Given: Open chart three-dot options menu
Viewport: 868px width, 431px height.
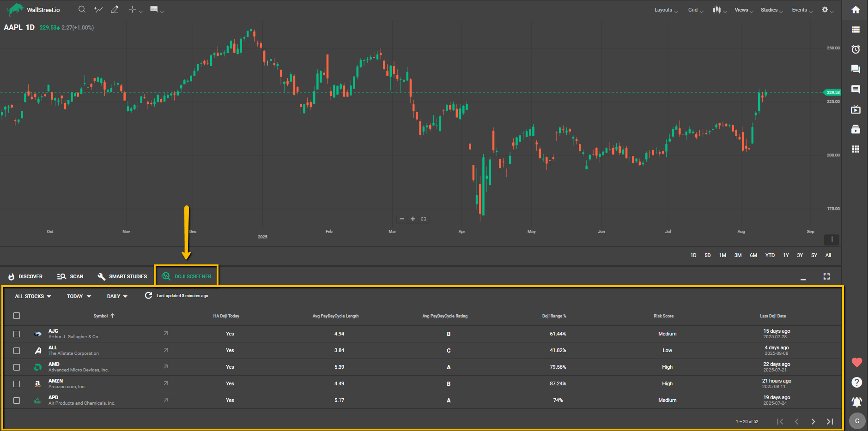Looking at the screenshot, I should coord(832,239).
